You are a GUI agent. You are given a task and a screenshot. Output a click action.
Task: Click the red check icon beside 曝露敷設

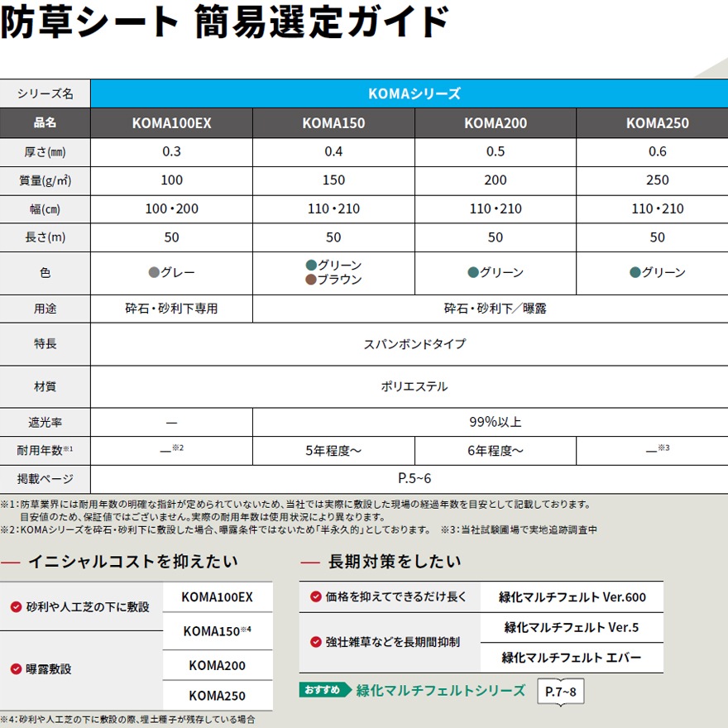16,668
